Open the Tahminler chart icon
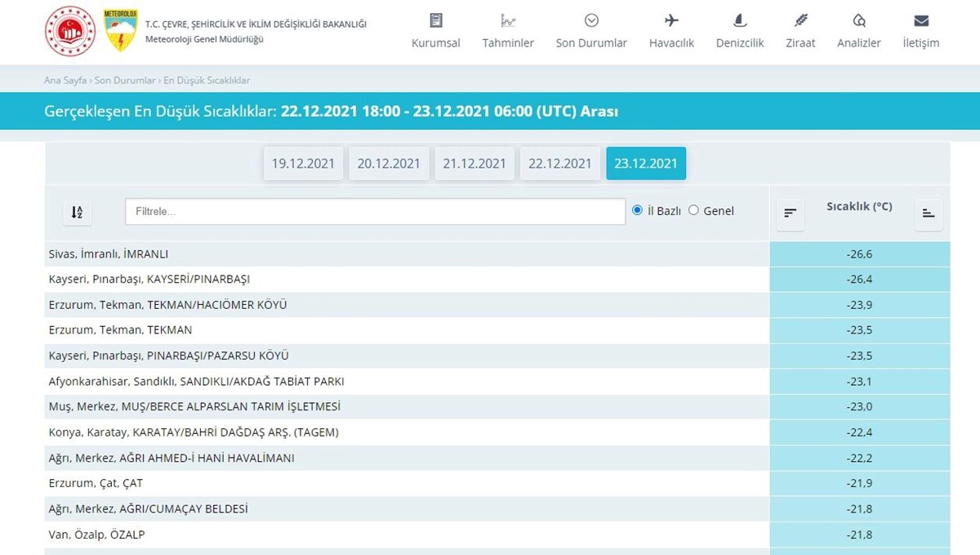980x555 pixels. click(508, 20)
